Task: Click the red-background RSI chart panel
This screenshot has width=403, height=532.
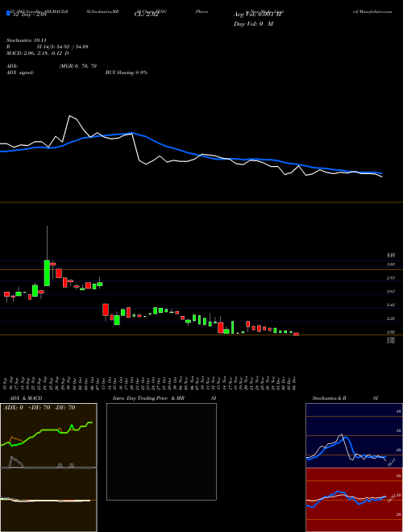Action: click(x=354, y=500)
